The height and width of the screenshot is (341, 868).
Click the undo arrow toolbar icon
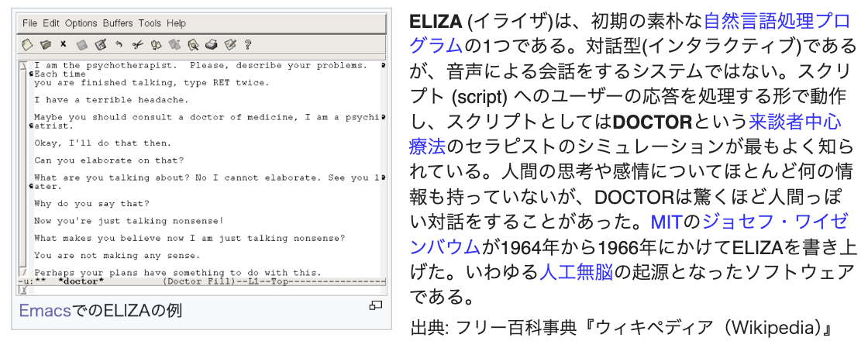119,44
